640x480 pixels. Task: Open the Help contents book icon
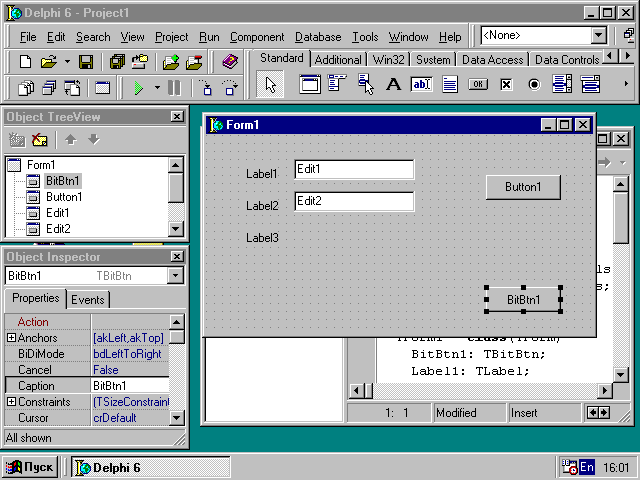pyautogui.click(x=230, y=62)
